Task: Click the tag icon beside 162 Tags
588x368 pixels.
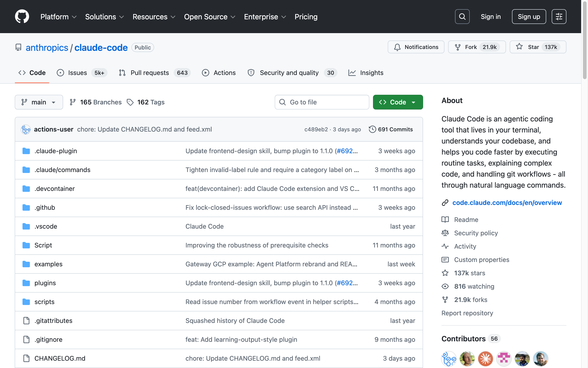Action: 130,102
